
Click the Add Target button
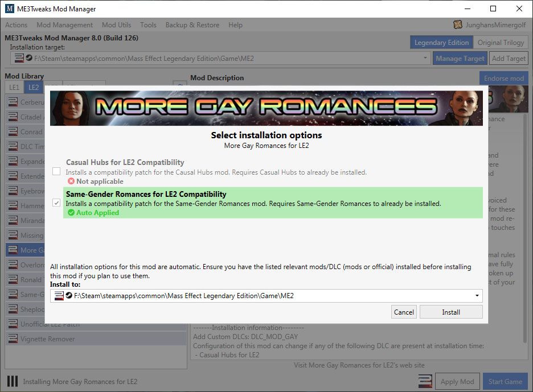[509, 59]
